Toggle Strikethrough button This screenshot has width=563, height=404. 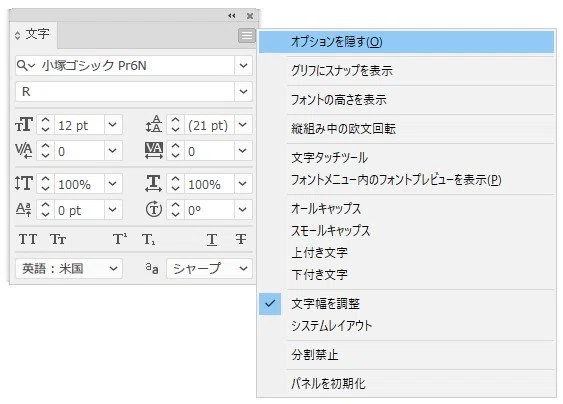pos(241,239)
